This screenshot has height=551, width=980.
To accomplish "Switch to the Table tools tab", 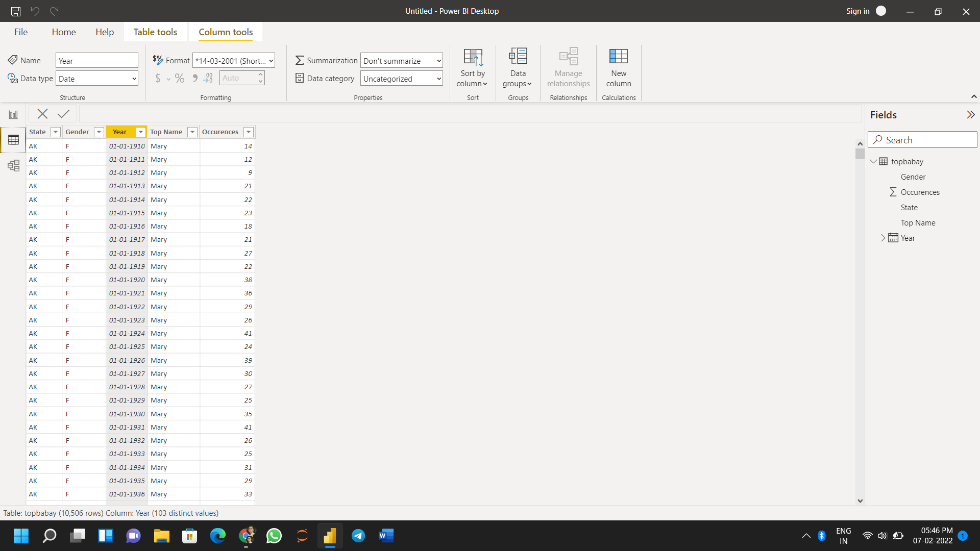I will 155,32.
